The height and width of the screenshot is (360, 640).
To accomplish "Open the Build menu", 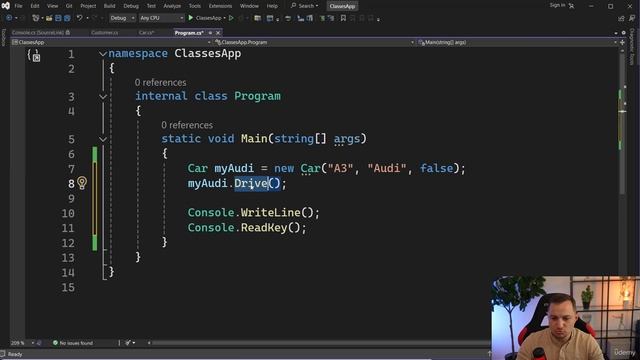I will (x=109, y=6).
